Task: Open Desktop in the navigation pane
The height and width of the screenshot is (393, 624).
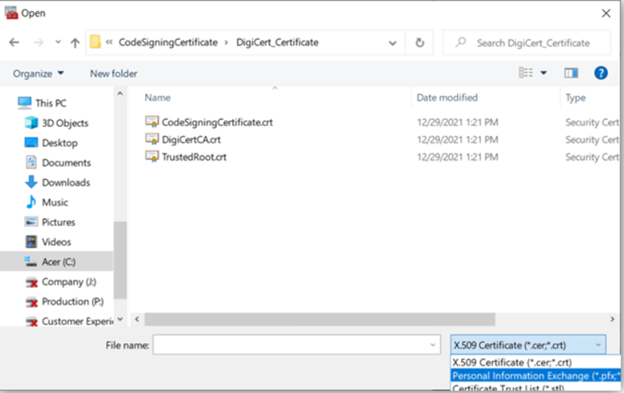Action: point(60,143)
